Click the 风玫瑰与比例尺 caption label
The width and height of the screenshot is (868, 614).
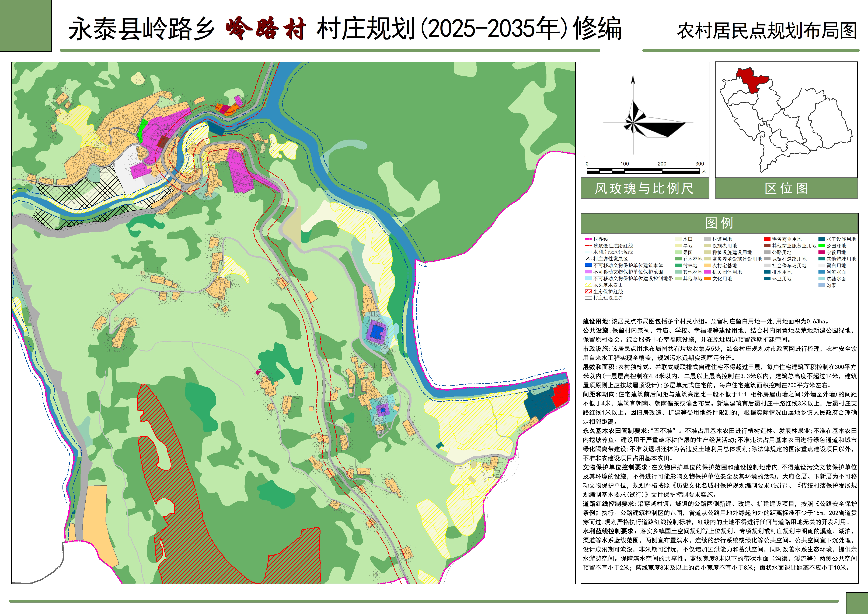click(644, 188)
